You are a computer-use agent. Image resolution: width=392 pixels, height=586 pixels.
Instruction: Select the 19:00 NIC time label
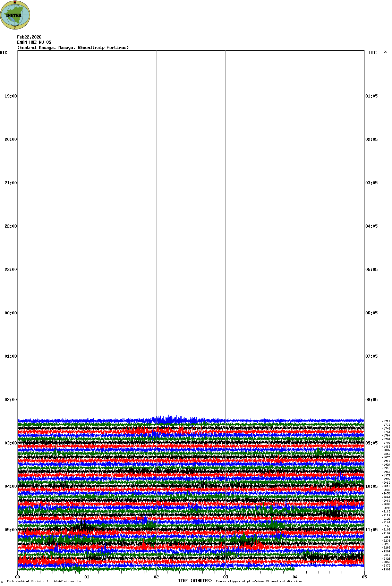coord(10,96)
